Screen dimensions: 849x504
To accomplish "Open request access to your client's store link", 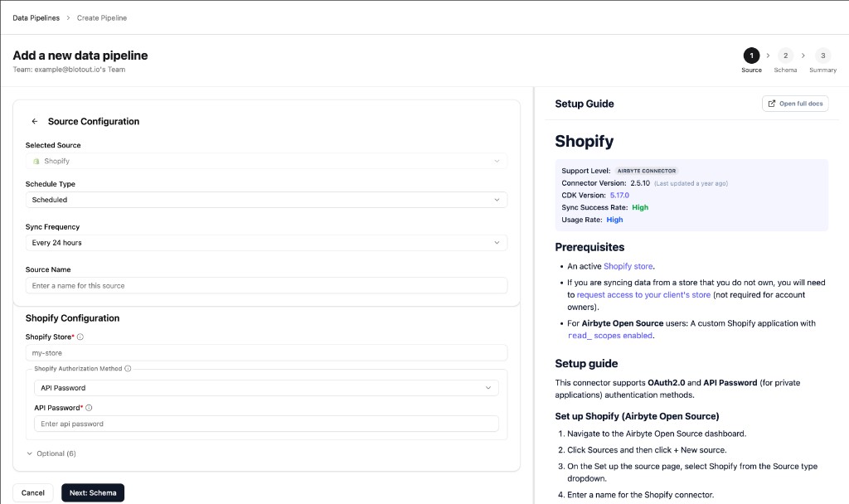I will tap(643, 295).
